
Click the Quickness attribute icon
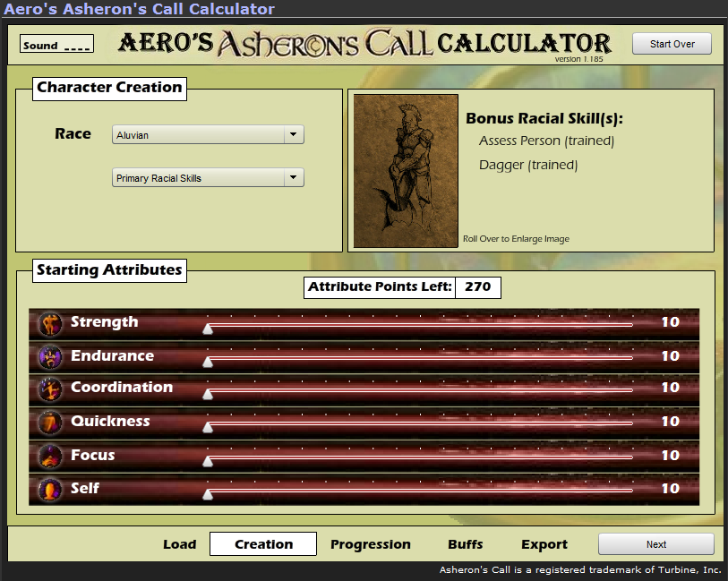point(50,422)
